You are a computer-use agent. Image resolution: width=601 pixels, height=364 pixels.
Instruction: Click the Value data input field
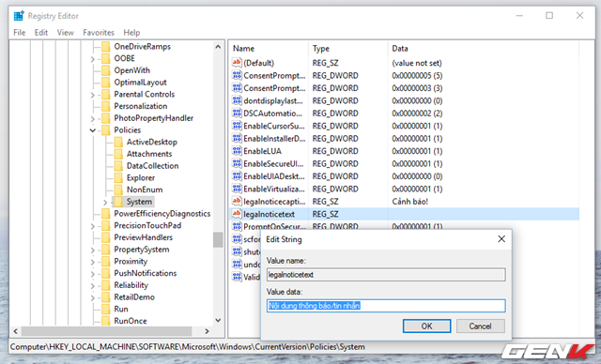click(386, 306)
